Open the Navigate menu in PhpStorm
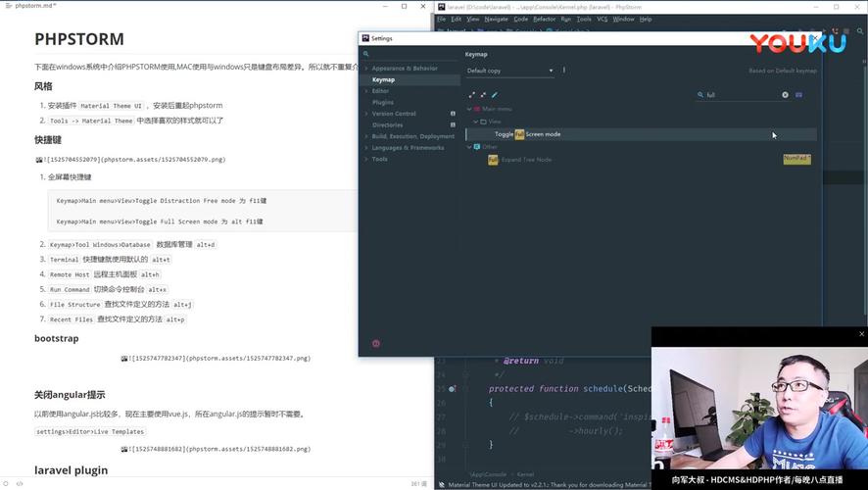Viewport: 868px width, 490px height. (496, 19)
